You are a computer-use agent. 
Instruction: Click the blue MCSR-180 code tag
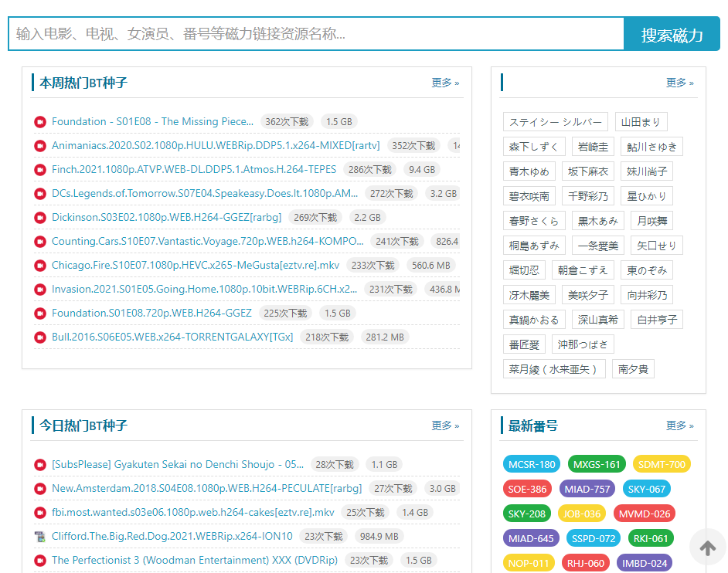pos(532,464)
